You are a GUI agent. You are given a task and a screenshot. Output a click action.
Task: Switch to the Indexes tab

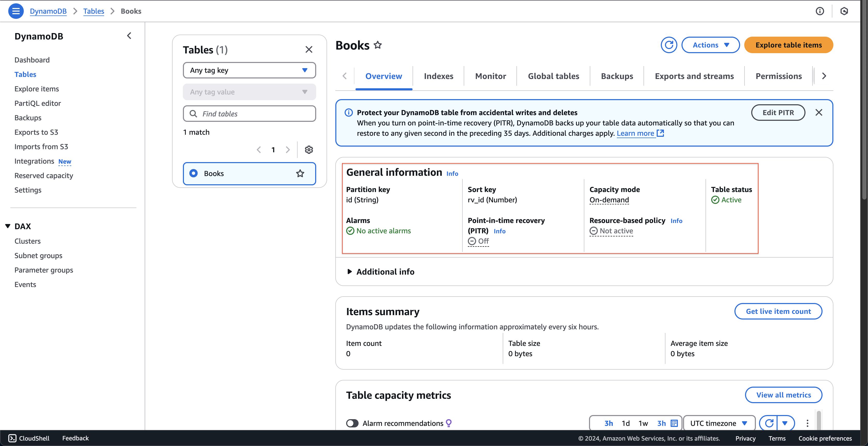tap(438, 76)
